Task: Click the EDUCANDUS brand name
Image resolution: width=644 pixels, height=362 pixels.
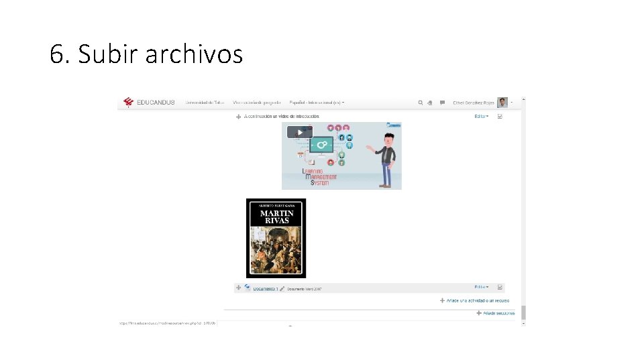Action: (x=156, y=103)
